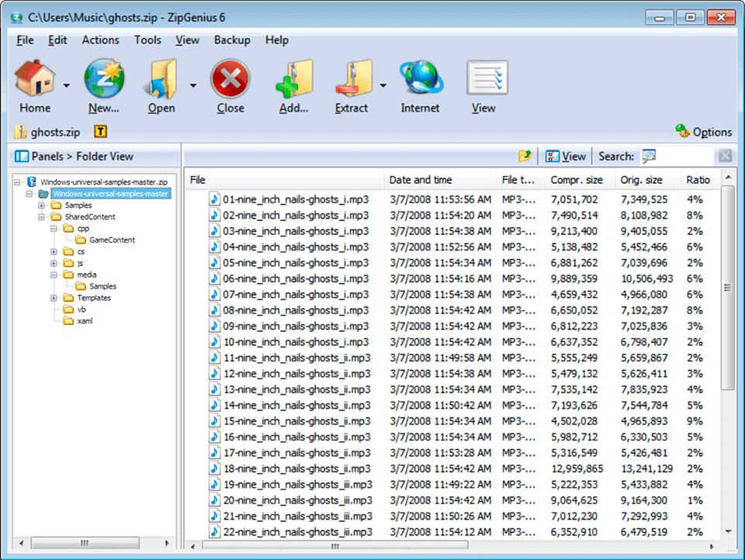
Task: Open the Actions menu
Action: pyautogui.click(x=100, y=40)
